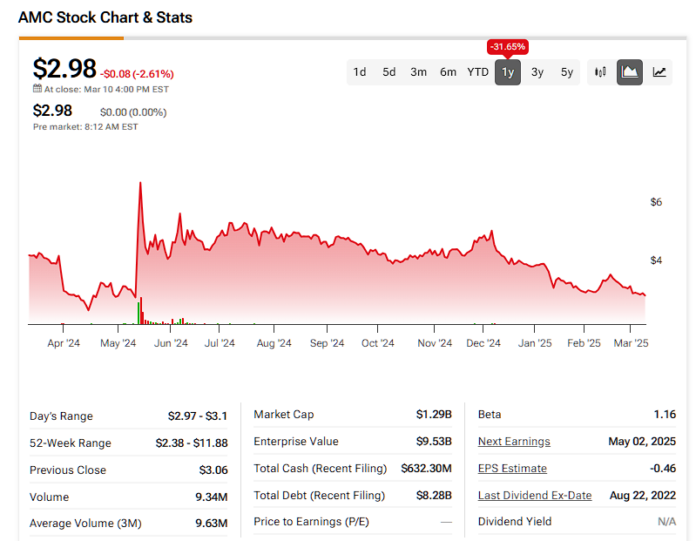Click the Total Debt value $8.28B
This screenshot has height=541, width=696.
click(x=434, y=495)
